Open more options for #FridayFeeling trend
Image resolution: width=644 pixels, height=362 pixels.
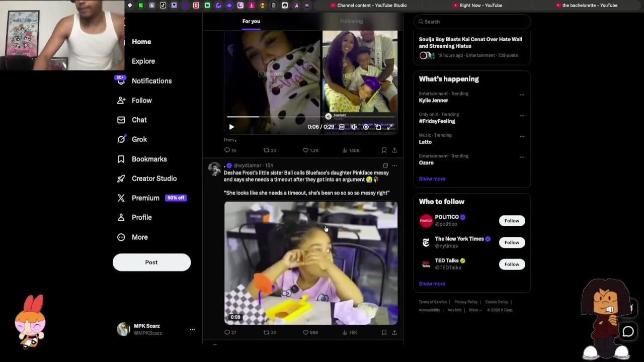[522, 115]
